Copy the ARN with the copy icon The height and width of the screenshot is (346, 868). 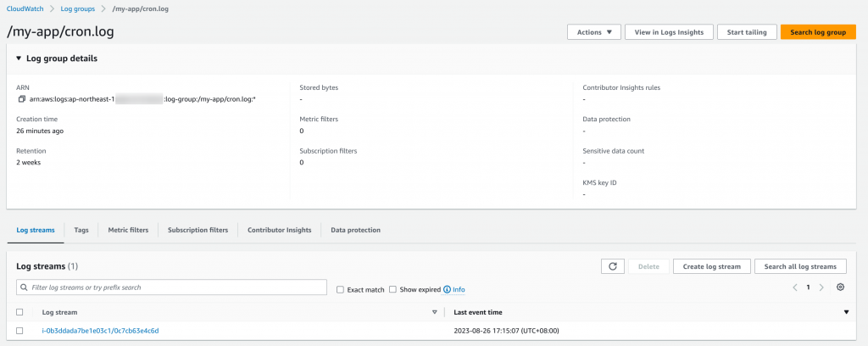(x=22, y=99)
